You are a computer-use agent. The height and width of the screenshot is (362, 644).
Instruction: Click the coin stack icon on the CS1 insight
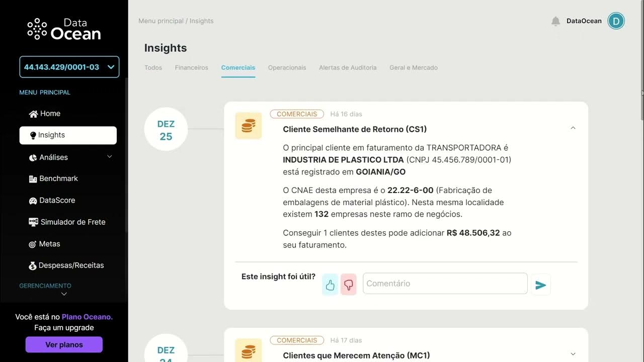pyautogui.click(x=248, y=125)
